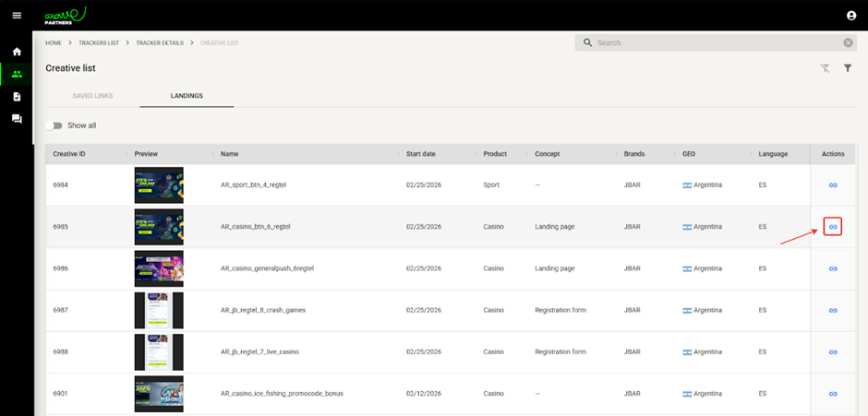Clear the search box with X button
Image resolution: width=868 pixels, height=416 pixels.
tap(849, 42)
